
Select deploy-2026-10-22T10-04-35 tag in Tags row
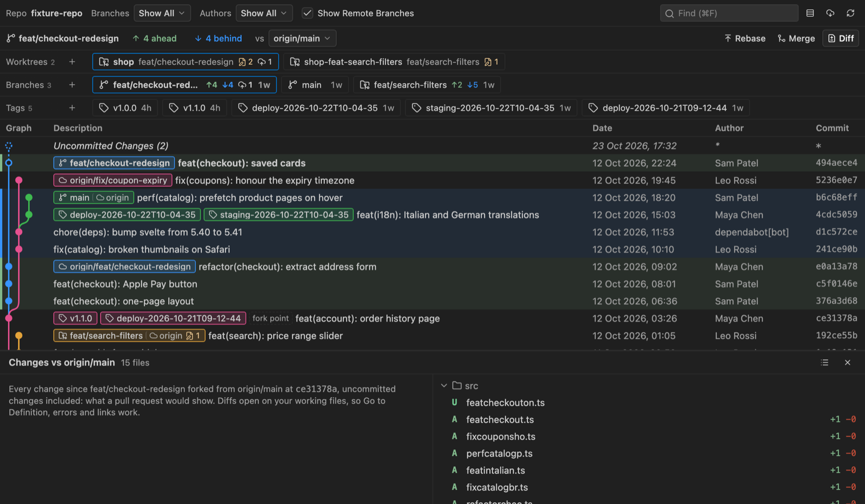click(x=316, y=108)
